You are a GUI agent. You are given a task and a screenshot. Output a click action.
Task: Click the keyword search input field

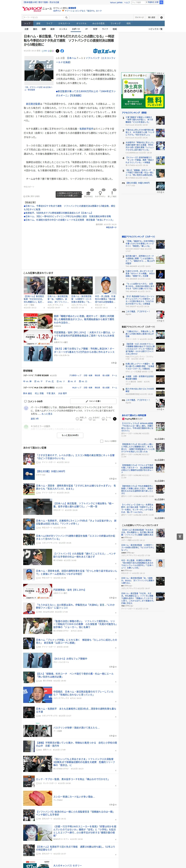tap(44, 18)
